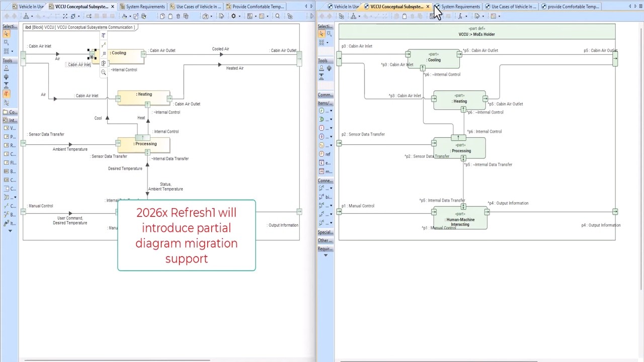Open the gear icon dropdown arrow in left toolbar
The width and height of the screenshot is (644, 362).
[x=239, y=17]
